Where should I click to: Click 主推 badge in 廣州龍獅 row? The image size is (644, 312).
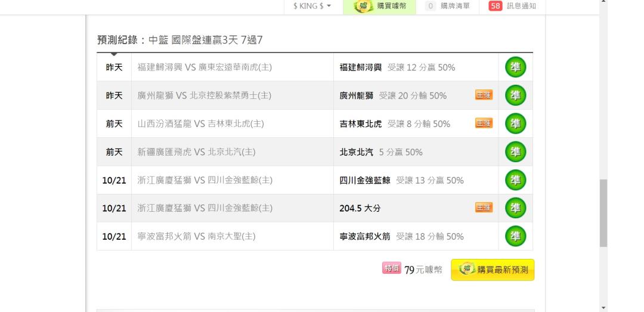(x=484, y=95)
